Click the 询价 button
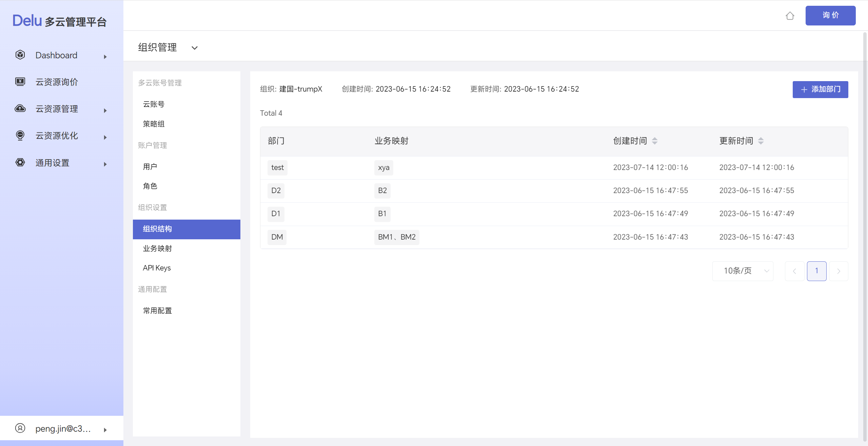868x446 pixels. click(x=830, y=15)
